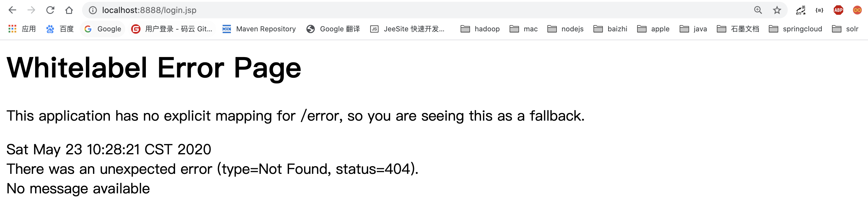Go to the browser home page
868x204 pixels.
pos(69,10)
